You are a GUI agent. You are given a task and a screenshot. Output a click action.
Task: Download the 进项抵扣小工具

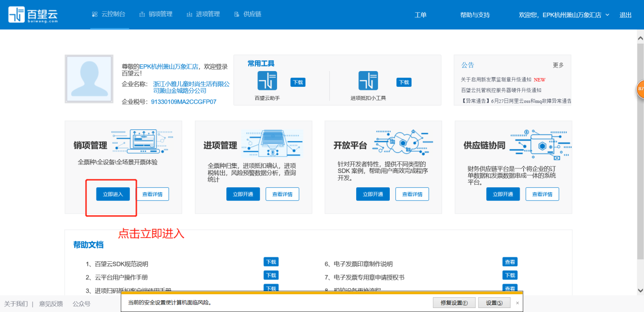pos(404,82)
